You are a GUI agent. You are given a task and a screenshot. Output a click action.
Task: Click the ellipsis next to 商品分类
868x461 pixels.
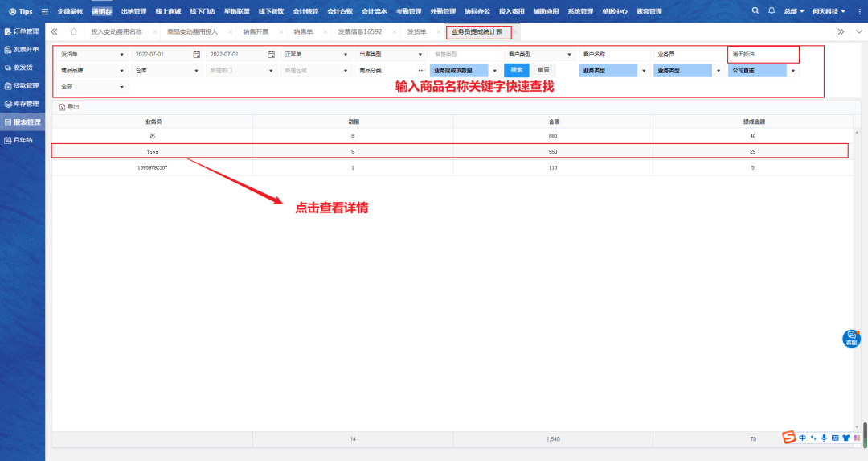click(421, 71)
